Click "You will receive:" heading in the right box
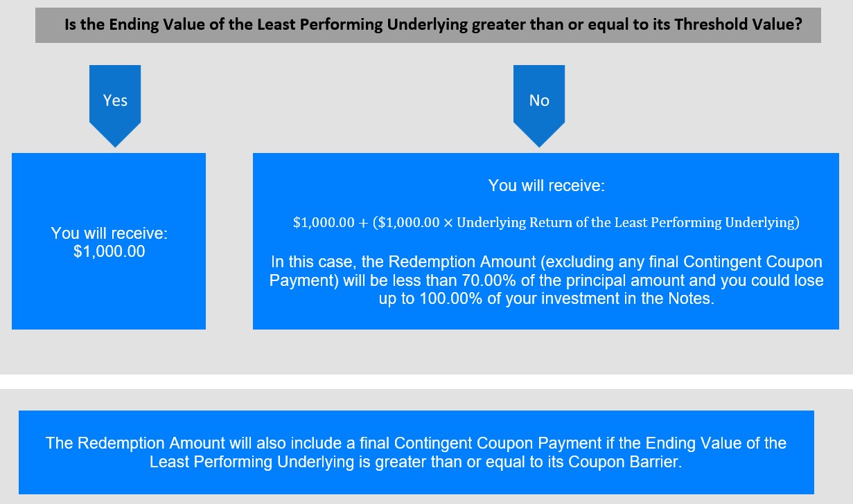Image resolution: width=853 pixels, height=504 pixels. pyautogui.click(x=546, y=186)
